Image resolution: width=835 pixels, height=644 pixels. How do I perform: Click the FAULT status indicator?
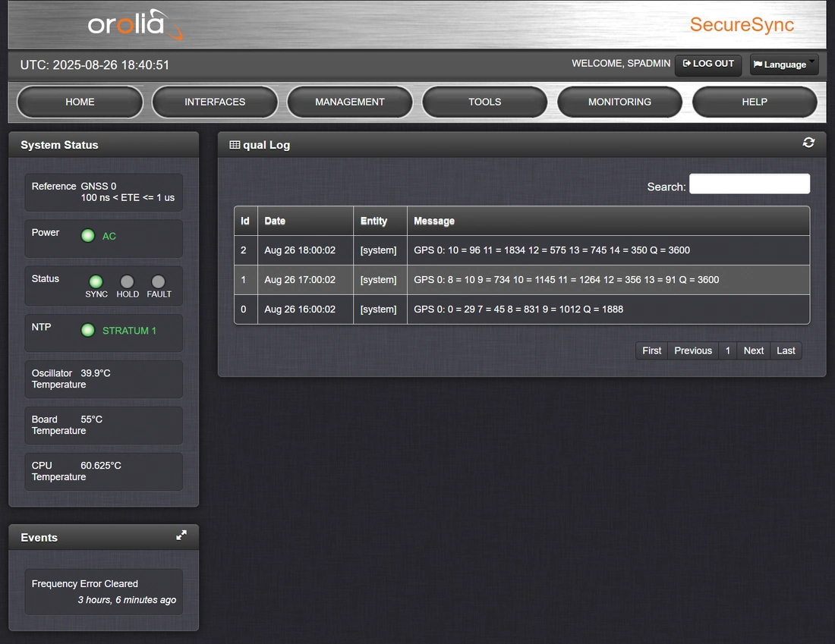[x=159, y=281]
